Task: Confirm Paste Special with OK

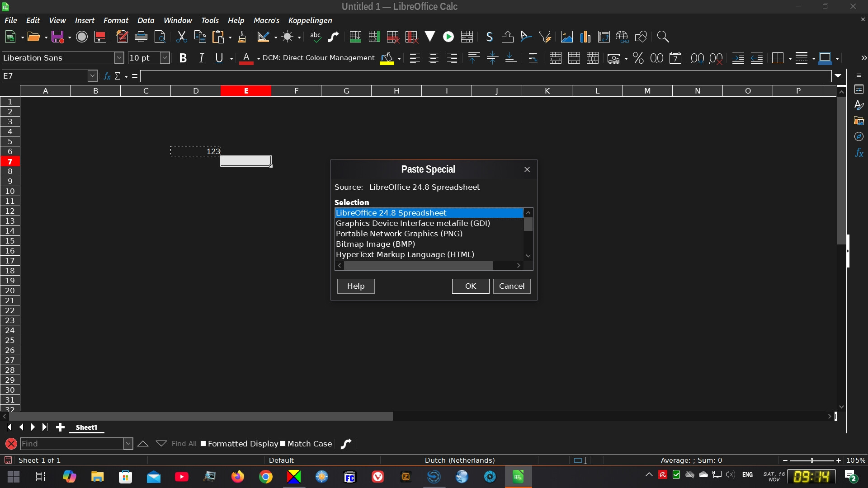Action: 470,286
